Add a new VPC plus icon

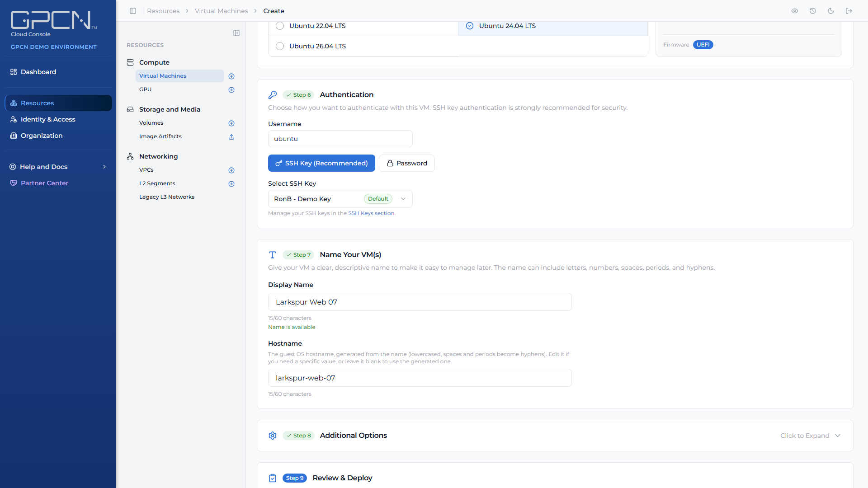(x=231, y=170)
